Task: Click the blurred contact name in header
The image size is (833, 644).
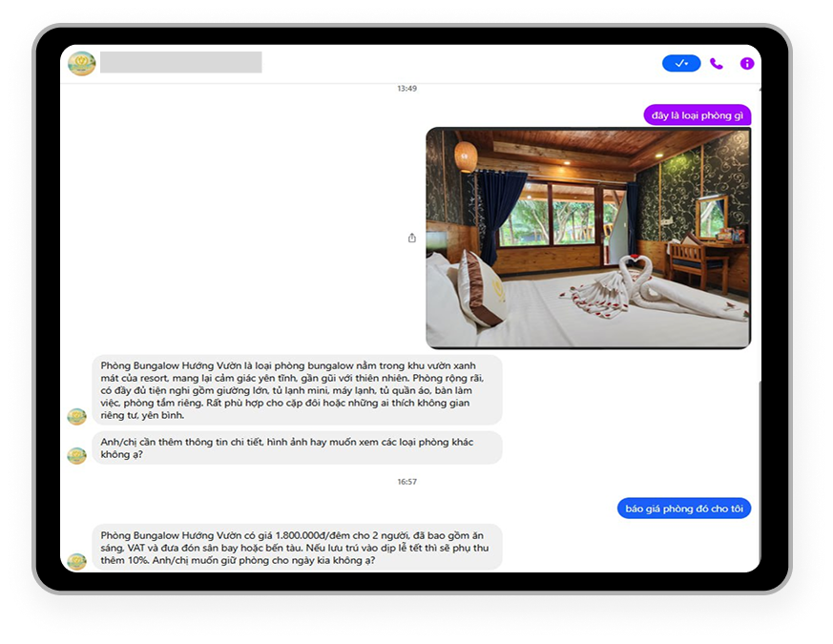Action: (180, 63)
